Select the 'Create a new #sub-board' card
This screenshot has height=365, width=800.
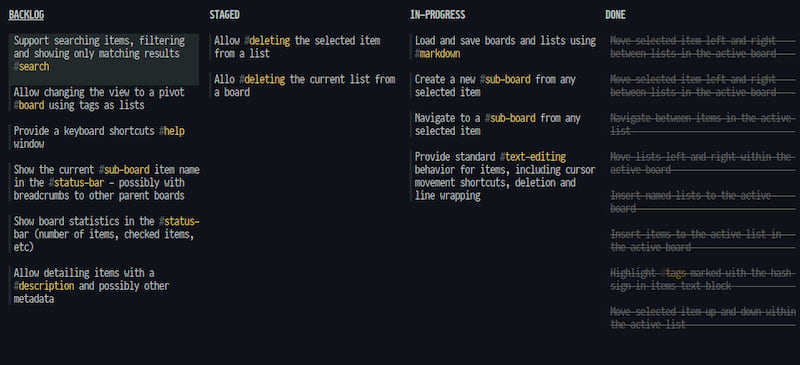coord(503,86)
